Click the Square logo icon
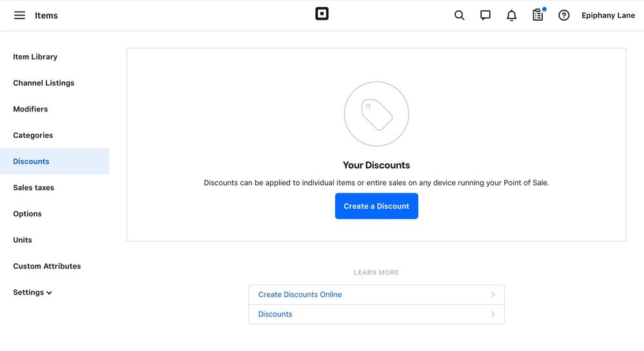Viewport: 644px width, 351px height. 322,14
